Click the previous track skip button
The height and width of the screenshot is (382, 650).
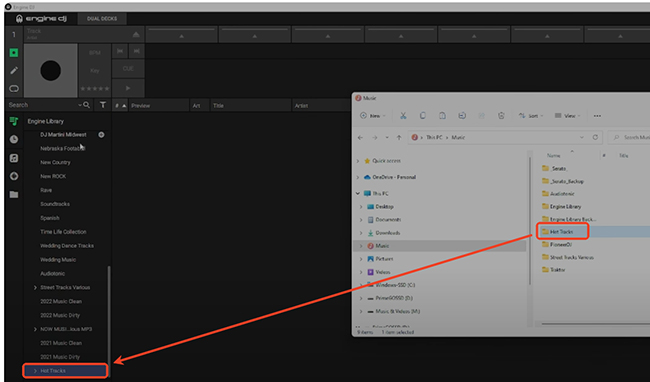120,51
